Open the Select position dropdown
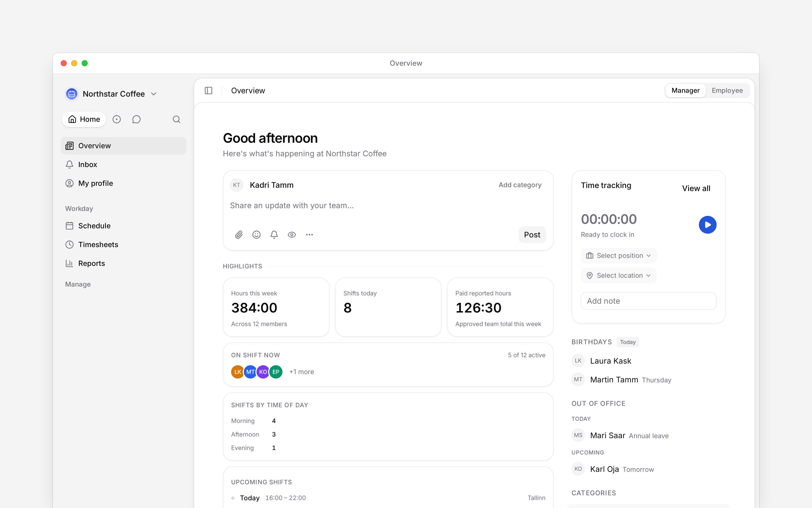This screenshot has height=508, width=812. click(619, 256)
